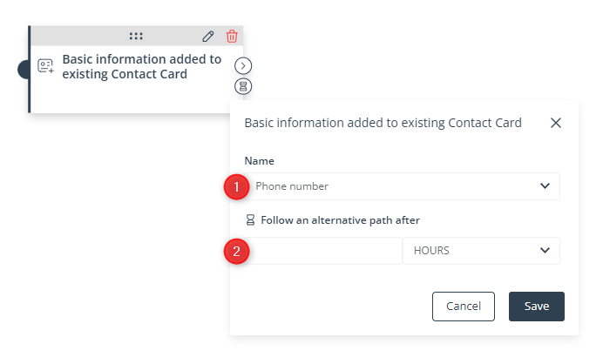Click the dark input connector on node's left
Viewport: 603px width, 364px height.
[x=23, y=70]
